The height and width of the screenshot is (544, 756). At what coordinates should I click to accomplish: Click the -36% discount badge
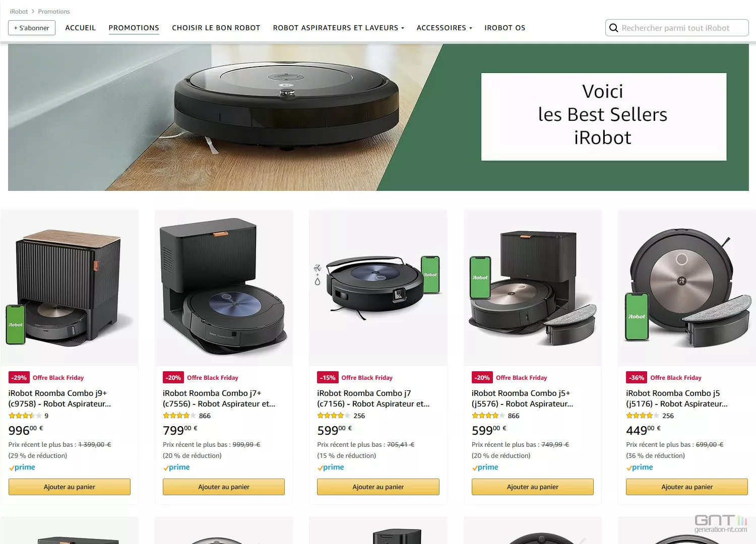point(636,377)
